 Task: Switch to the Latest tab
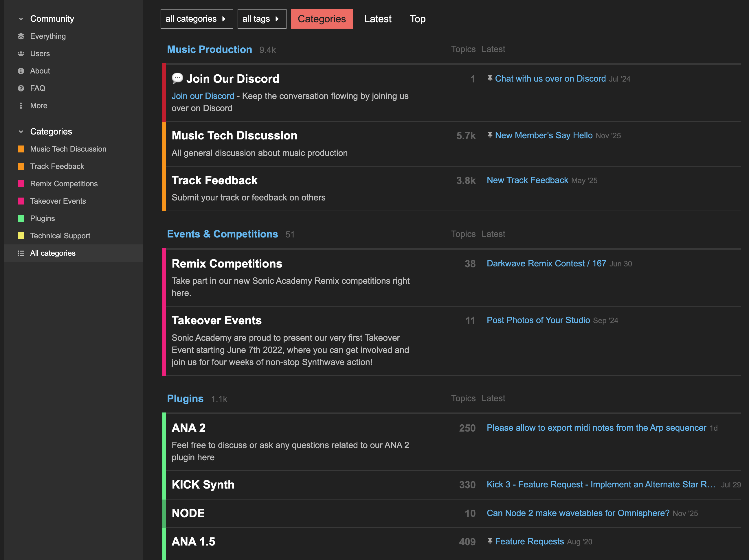click(378, 19)
